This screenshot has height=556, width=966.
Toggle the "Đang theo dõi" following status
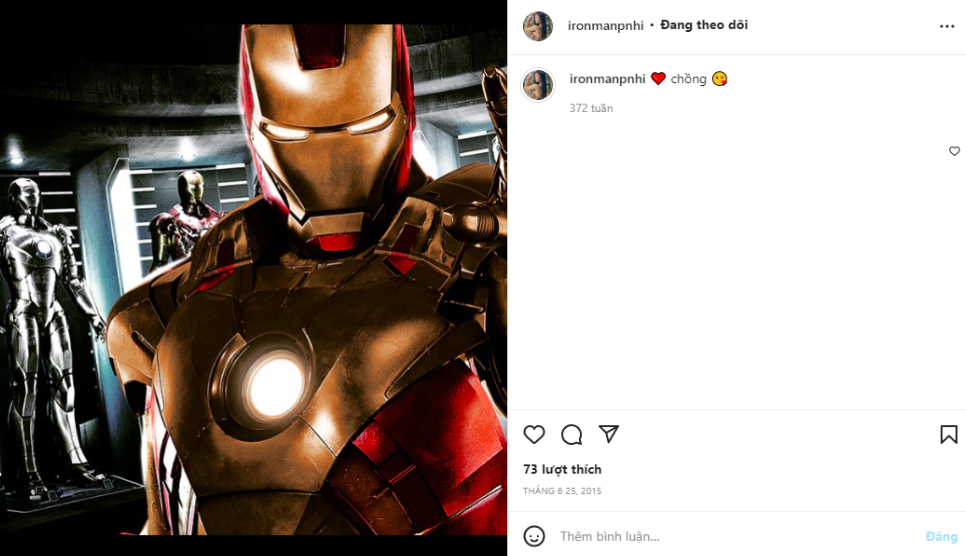[x=704, y=25]
